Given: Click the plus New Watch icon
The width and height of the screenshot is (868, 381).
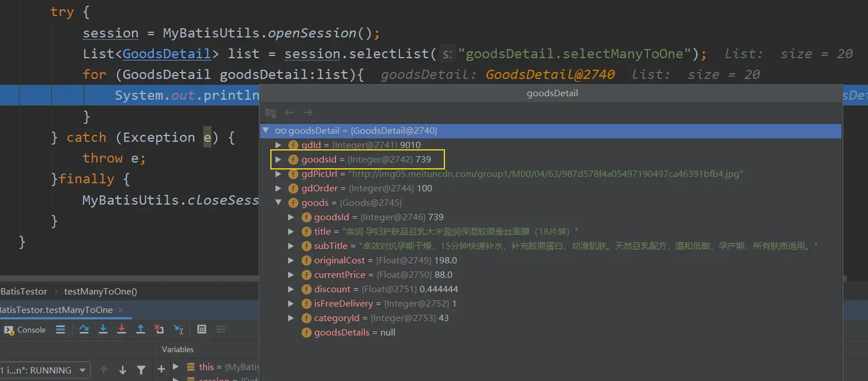Looking at the screenshot, I should tap(161, 369).
